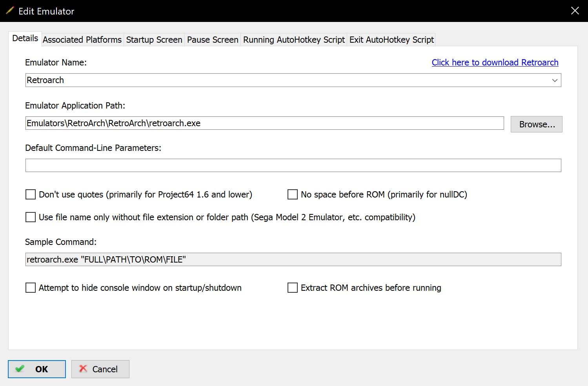Open the Running AutoHotkey Script tab
This screenshot has height=386, width=588.
294,40
